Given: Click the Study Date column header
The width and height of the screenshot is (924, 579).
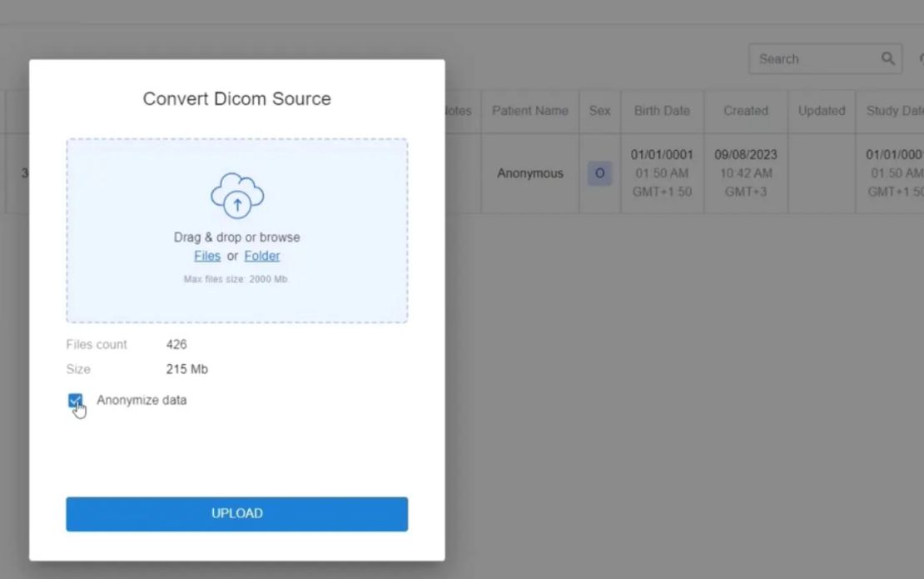Looking at the screenshot, I should pos(890,111).
